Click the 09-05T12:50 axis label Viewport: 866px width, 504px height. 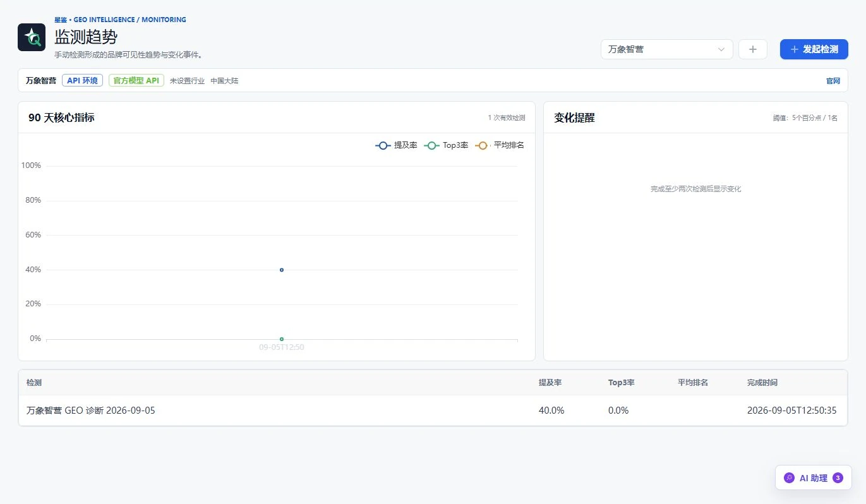pos(282,347)
